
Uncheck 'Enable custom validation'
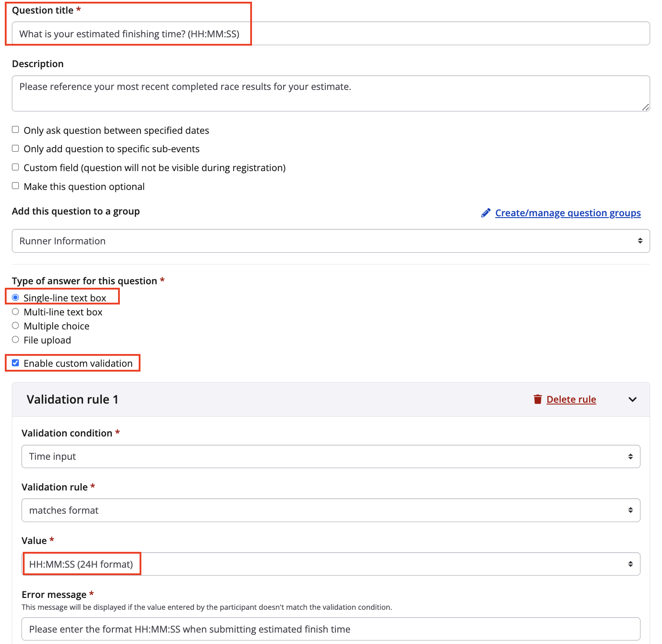15,363
